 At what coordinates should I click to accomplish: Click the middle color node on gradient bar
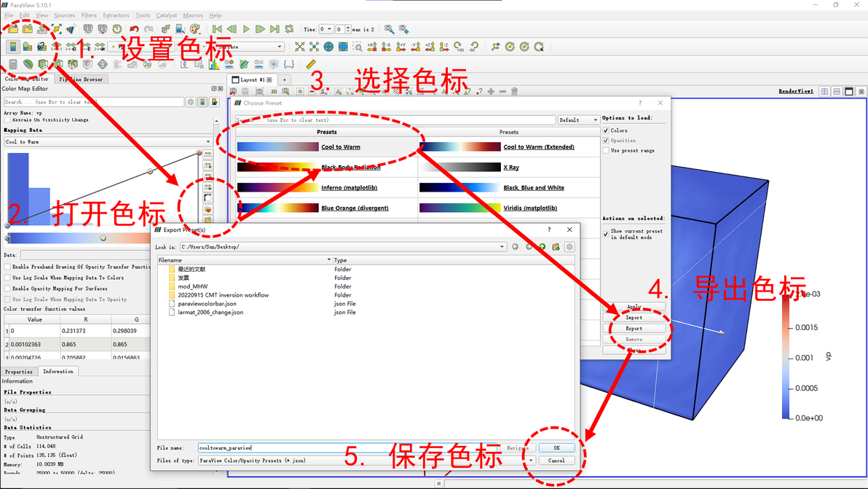tap(103, 238)
